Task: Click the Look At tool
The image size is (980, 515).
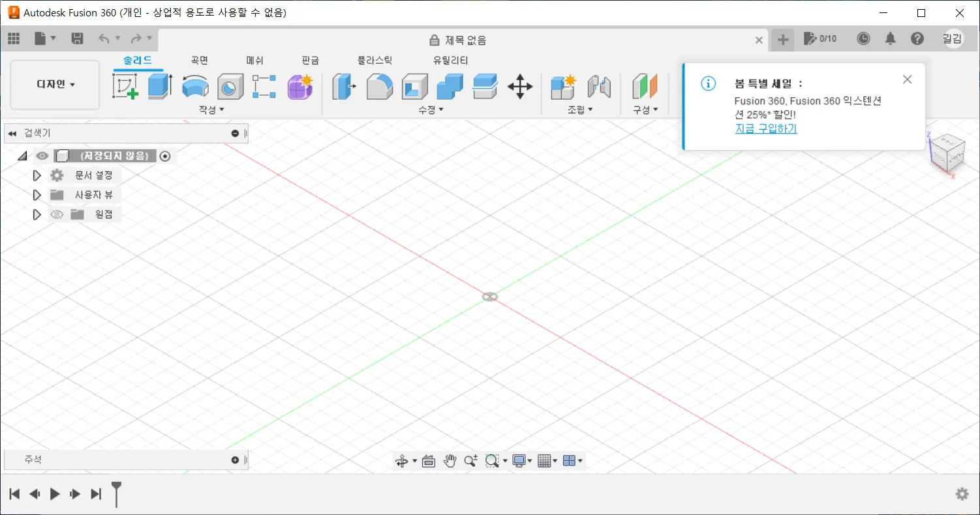Action: pyautogui.click(x=428, y=461)
